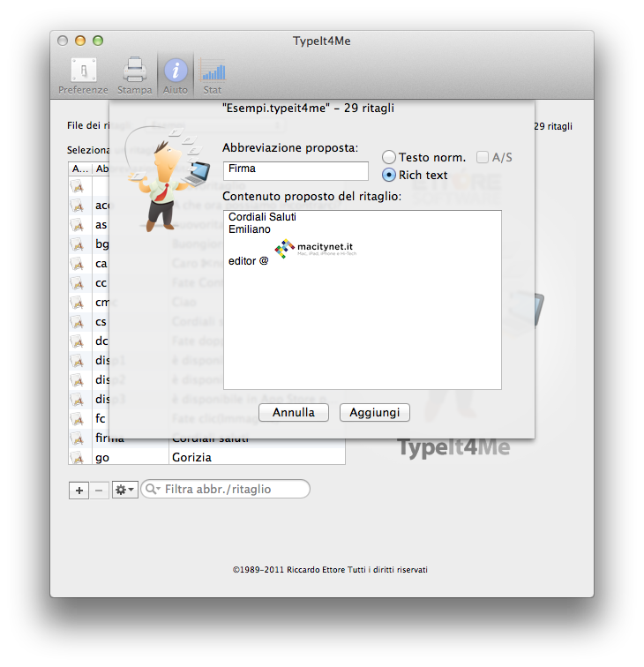Click the rich text icon beside 'bg'
This screenshot has height=667, width=644.
click(78, 244)
